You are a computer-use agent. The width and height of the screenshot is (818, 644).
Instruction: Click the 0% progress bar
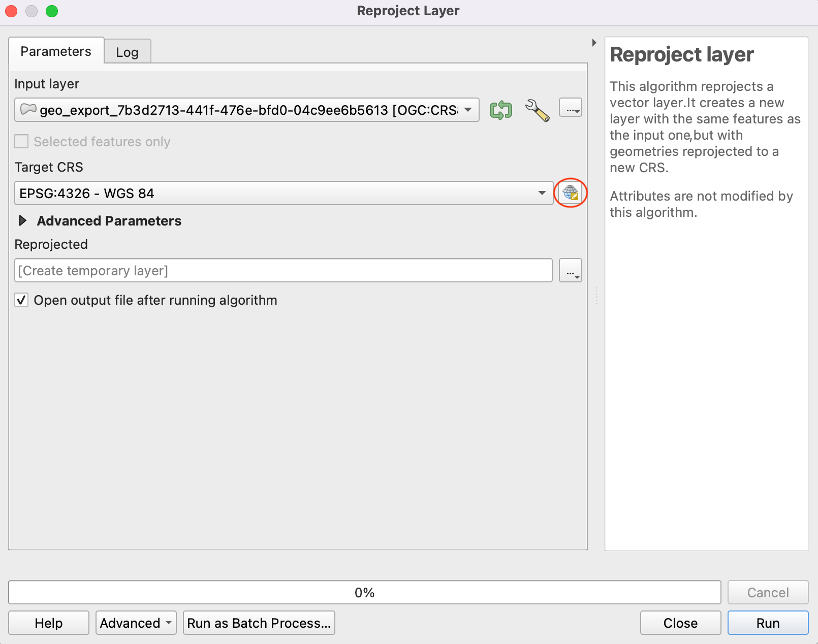point(364,592)
